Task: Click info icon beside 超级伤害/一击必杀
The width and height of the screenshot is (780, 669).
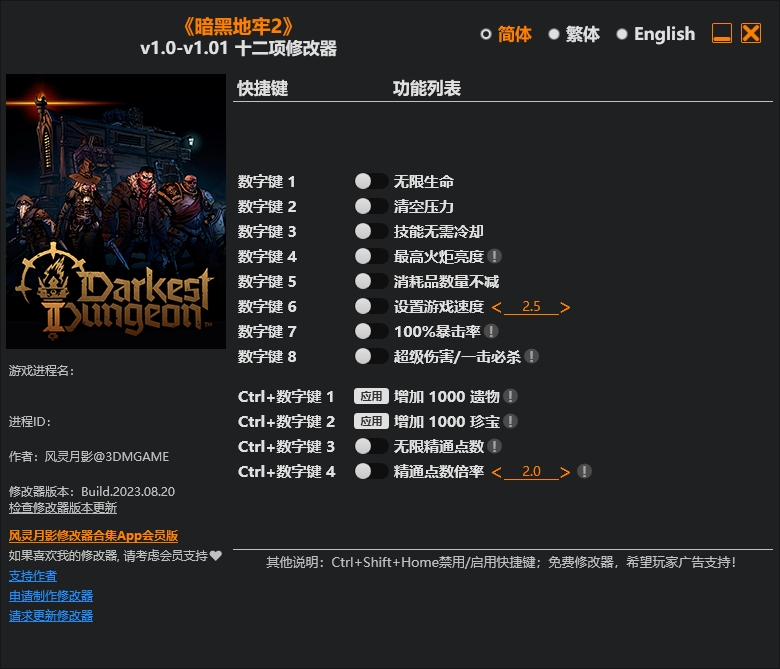Action: [x=532, y=356]
